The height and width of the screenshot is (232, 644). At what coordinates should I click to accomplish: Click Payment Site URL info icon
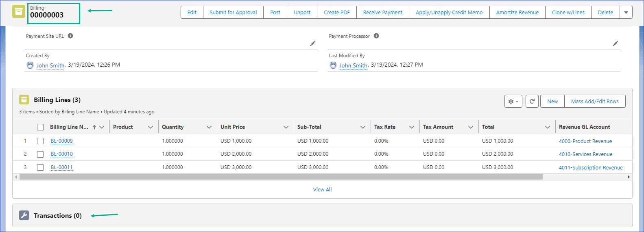click(x=70, y=36)
